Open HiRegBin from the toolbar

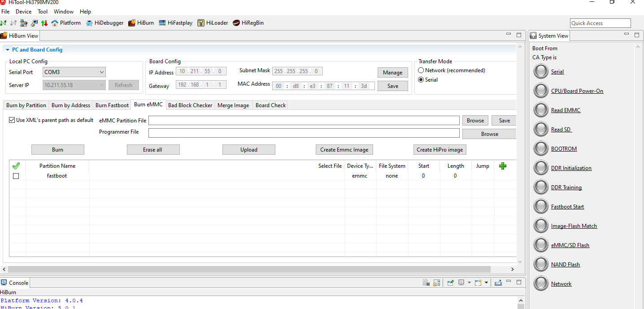tap(248, 23)
